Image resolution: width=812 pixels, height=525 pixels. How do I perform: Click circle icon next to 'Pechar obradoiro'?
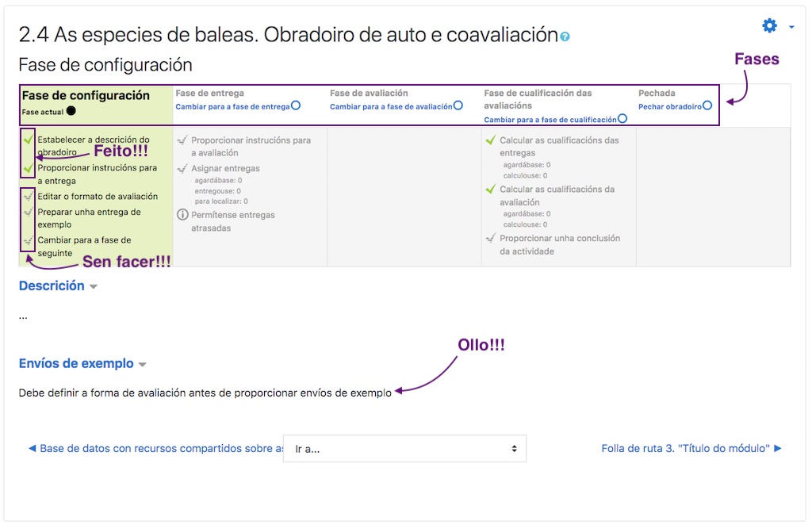pos(707,105)
